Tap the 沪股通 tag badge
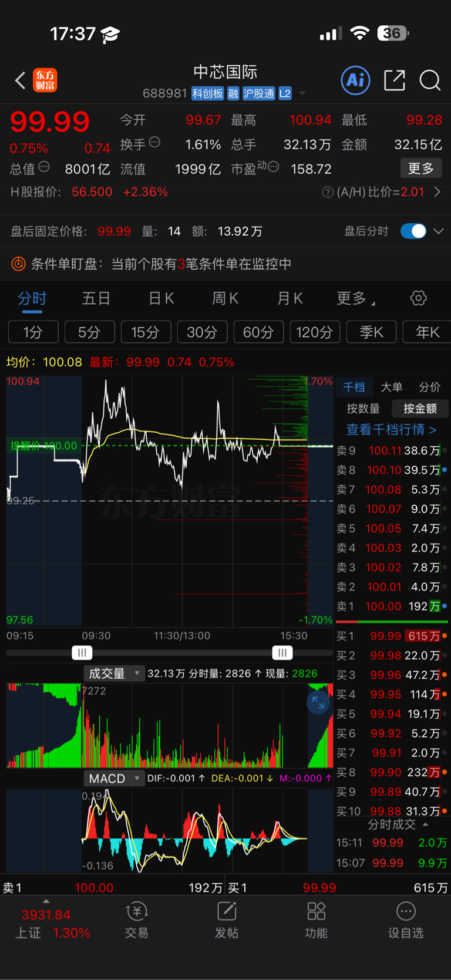Image resolution: width=451 pixels, height=980 pixels. coord(259,93)
